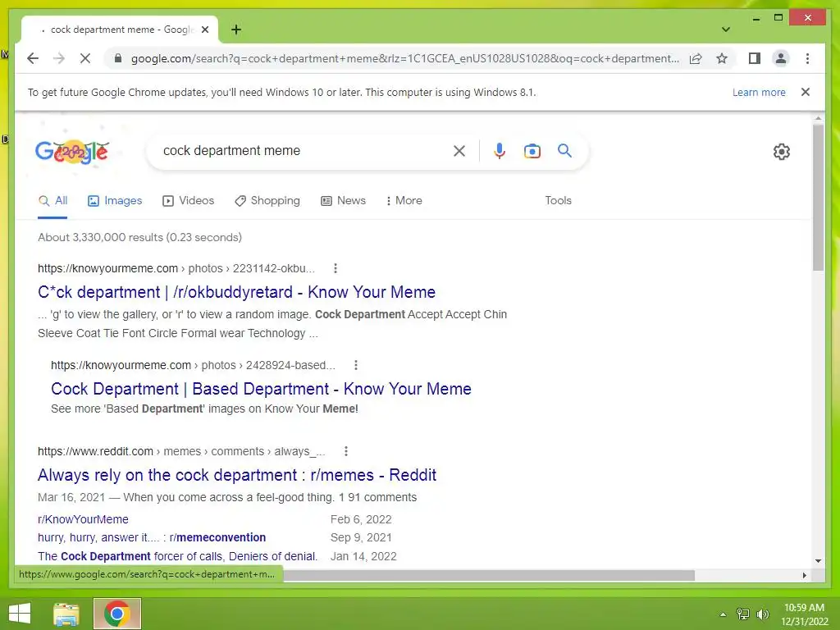Click Chrome icon in taskbar
The height and width of the screenshot is (630, 840).
(x=116, y=614)
